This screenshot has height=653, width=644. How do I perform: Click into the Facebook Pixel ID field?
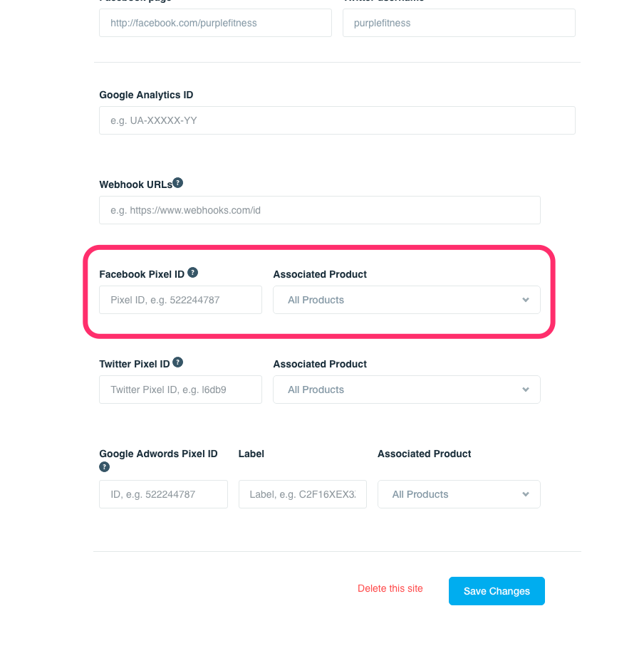point(180,300)
